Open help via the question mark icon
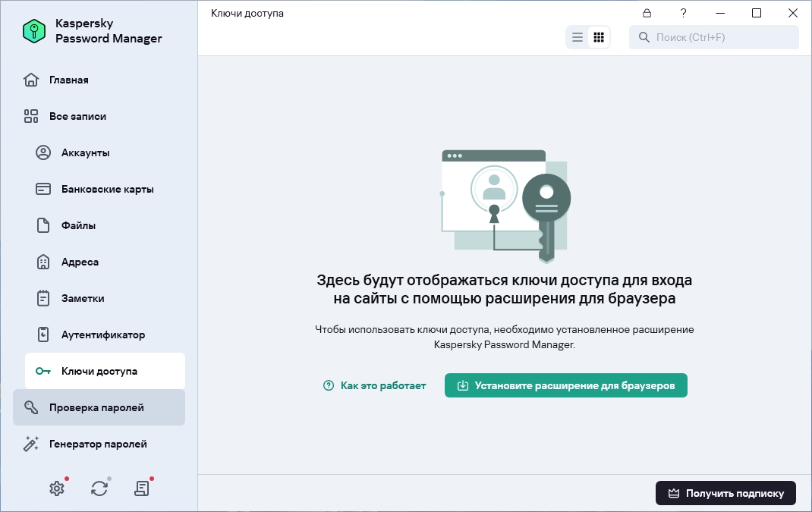The image size is (812, 512). [684, 13]
